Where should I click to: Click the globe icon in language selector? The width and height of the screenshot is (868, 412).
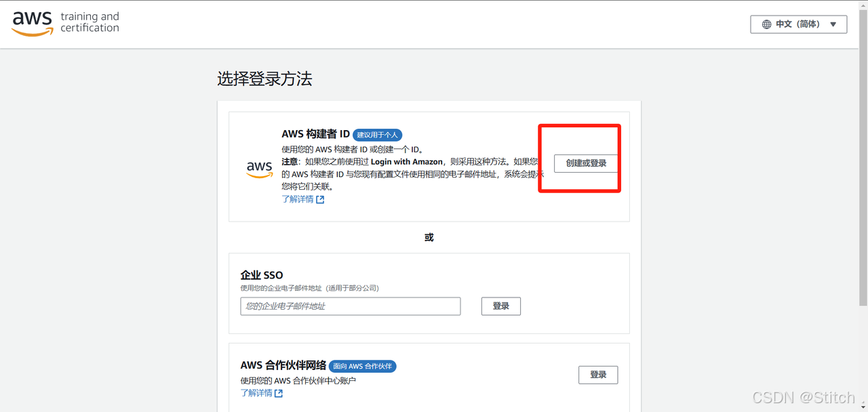(x=766, y=24)
